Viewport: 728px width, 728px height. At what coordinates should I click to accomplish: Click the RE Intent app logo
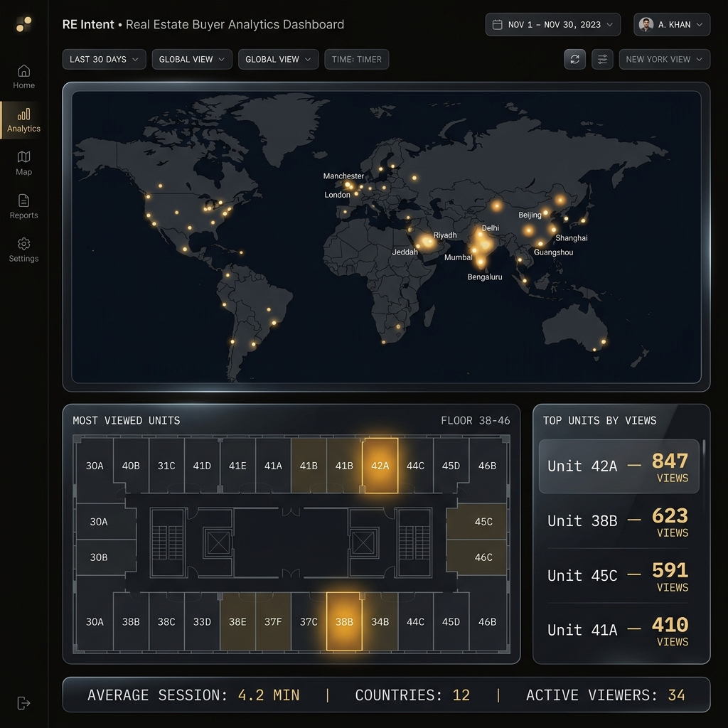(x=23, y=25)
